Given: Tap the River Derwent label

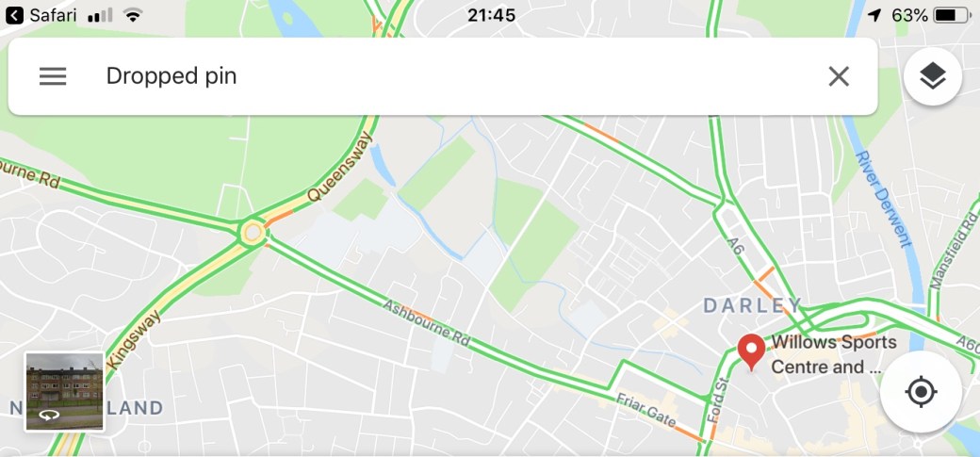Looking at the screenshot, I should pos(883,199).
